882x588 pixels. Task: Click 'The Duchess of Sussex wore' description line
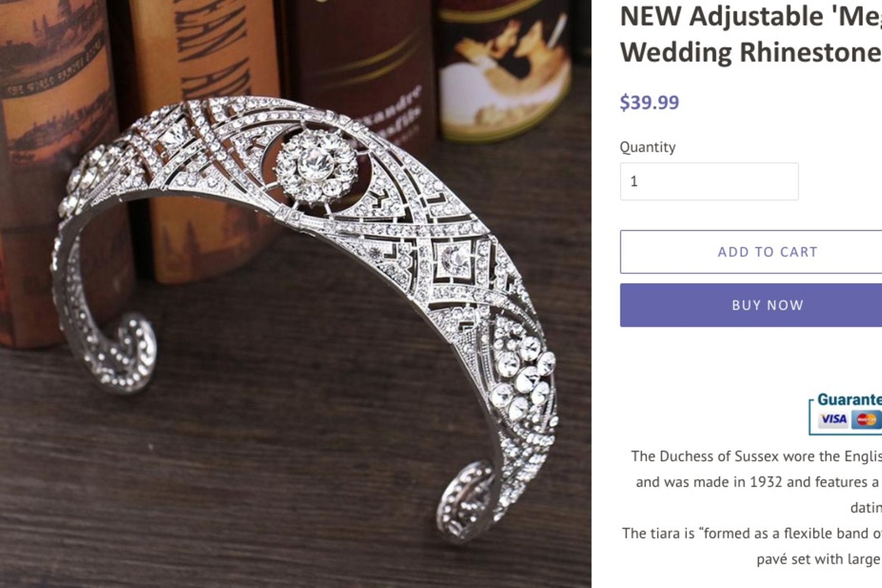pos(756,456)
